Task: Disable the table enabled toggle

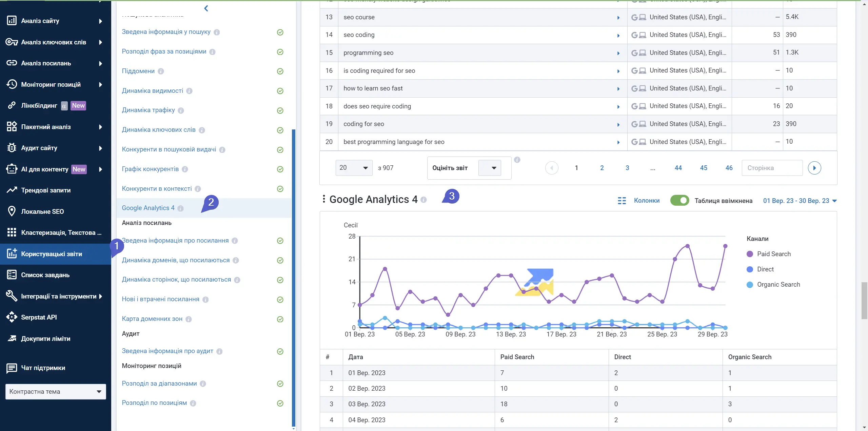Action: click(x=679, y=201)
